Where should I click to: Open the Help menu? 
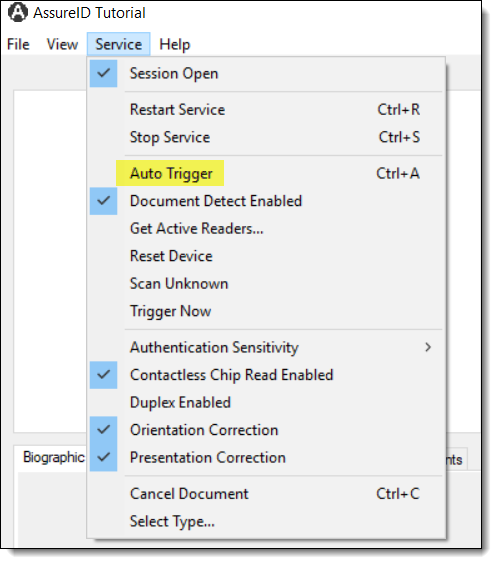[x=175, y=44]
